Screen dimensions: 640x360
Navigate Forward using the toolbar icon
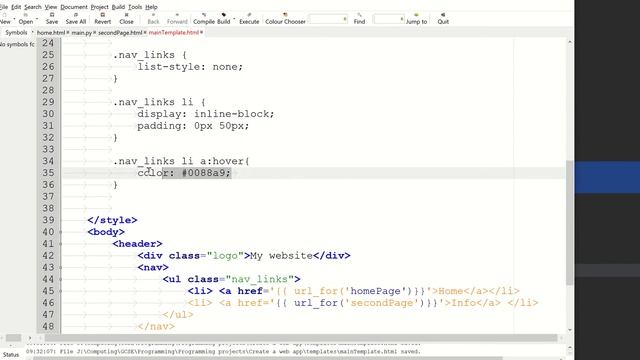(177, 18)
